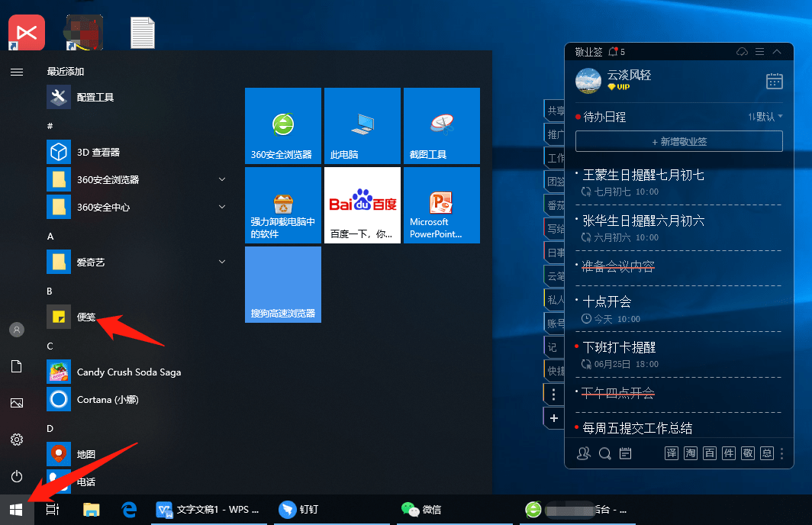The width and height of the screenshot is (812, 525).
Task: Switch to the 文字文稿1 WPS taskbar window
Action: pyautogui.click(x=208, y=510)
